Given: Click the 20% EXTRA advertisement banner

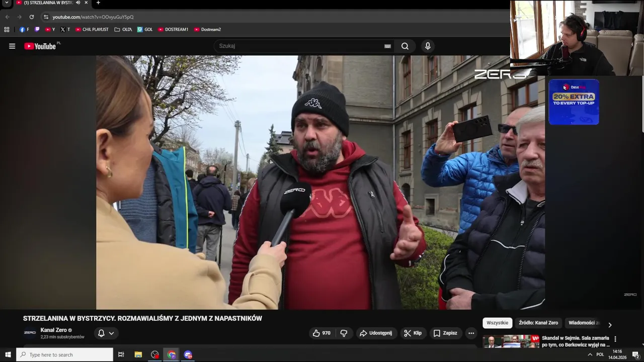Looking at the screenshot, I should (574, 102).
